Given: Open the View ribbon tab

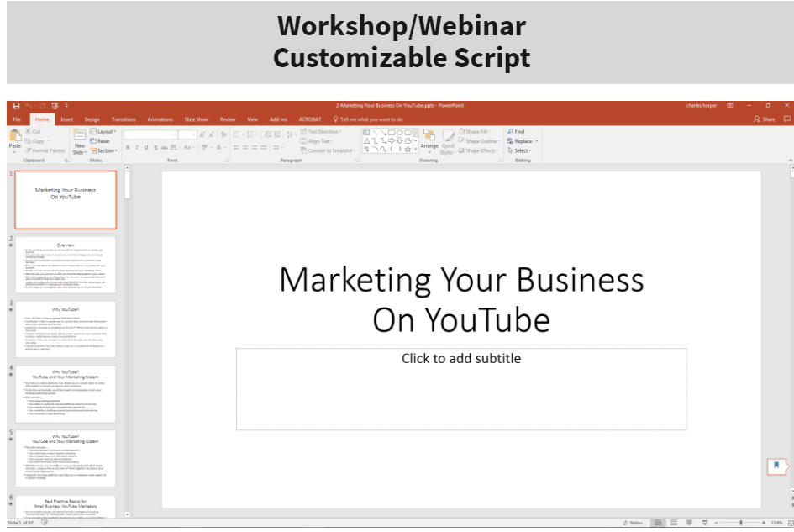Looking at the screenshot, I should tap(253, 119).
